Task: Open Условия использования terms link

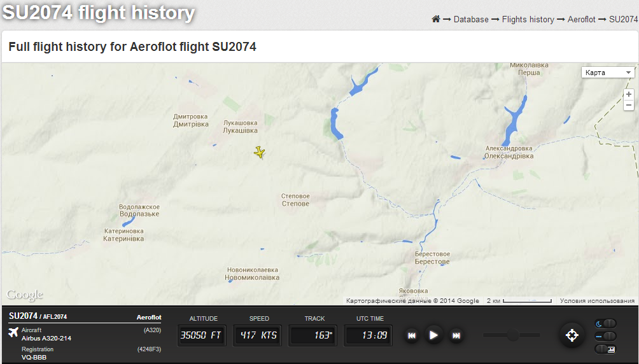Action: point(597,301)
